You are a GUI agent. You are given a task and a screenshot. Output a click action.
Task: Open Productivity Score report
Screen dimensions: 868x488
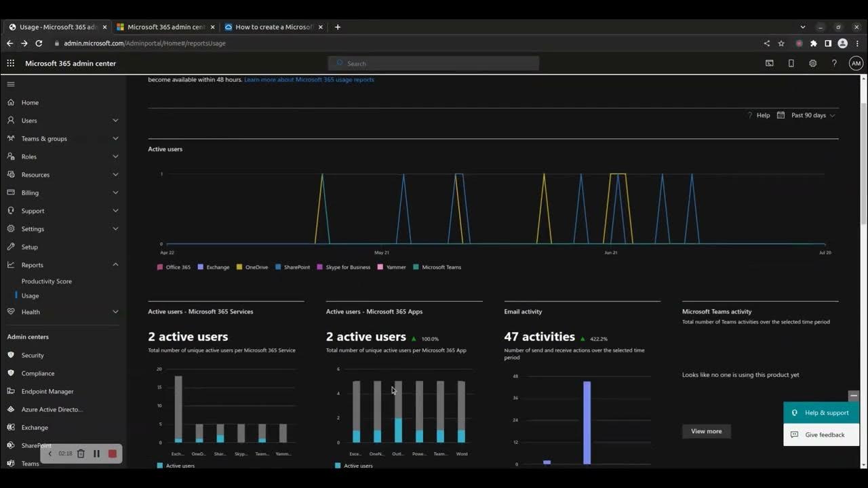click(46, 281)
